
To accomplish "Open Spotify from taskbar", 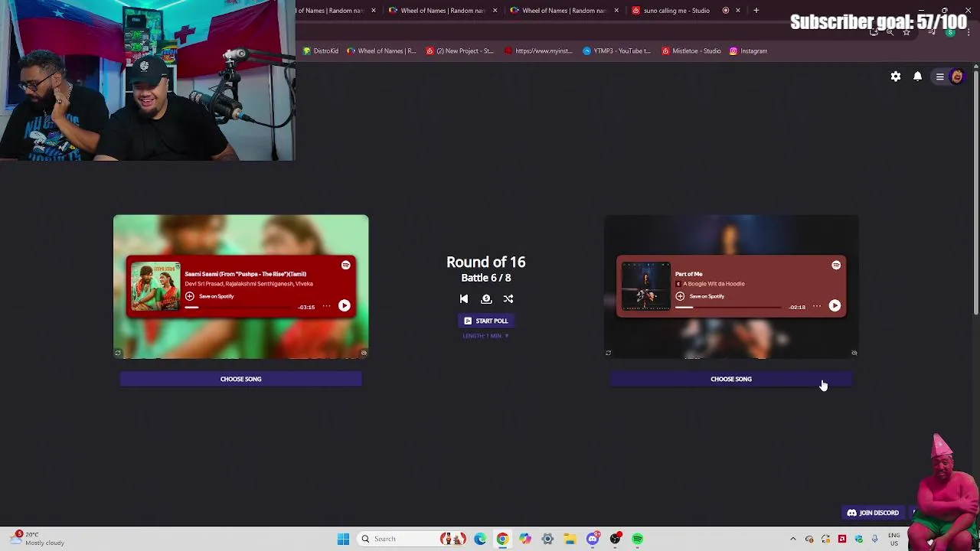I will [x=638, y=539].
